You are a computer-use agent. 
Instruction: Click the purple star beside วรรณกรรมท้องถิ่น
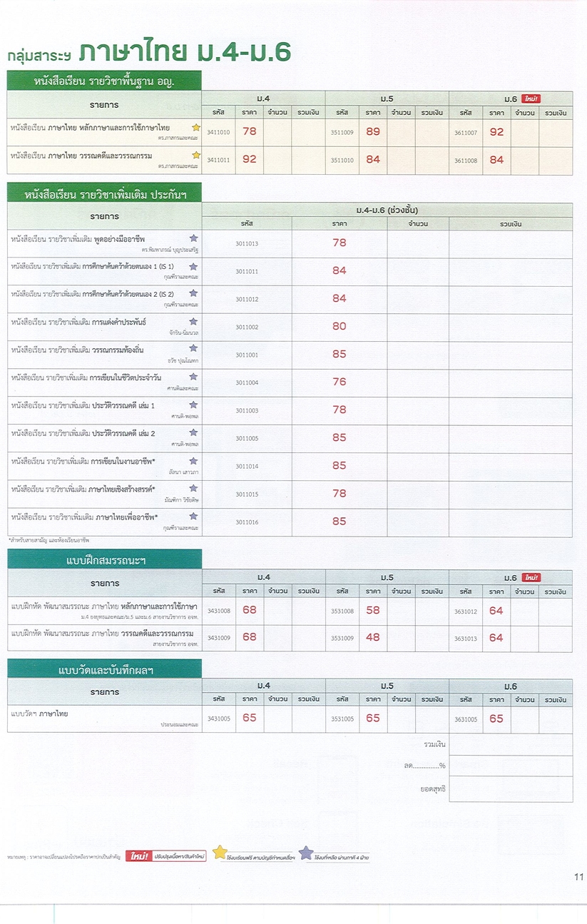pos(193,350)
